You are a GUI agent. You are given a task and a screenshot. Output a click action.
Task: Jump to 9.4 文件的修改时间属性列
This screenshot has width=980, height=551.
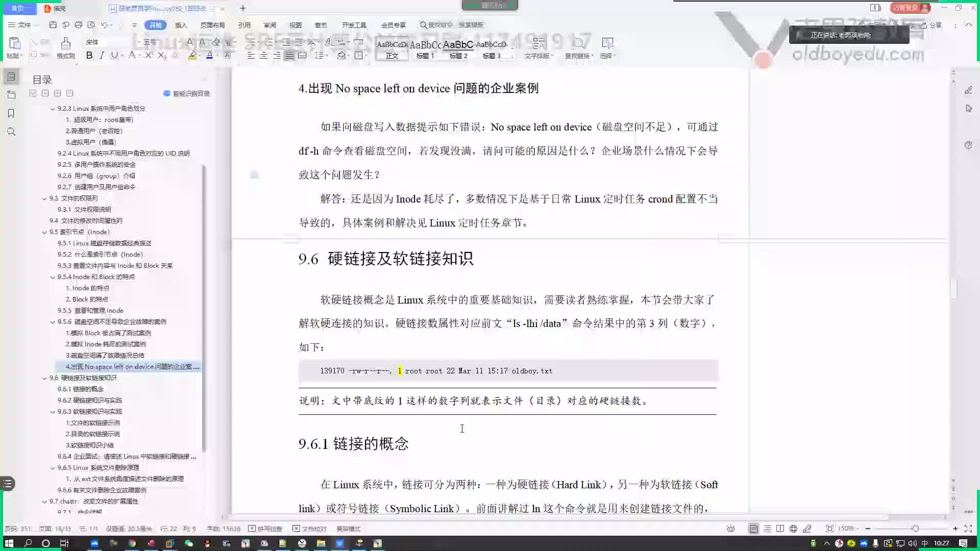coord(86,220)
